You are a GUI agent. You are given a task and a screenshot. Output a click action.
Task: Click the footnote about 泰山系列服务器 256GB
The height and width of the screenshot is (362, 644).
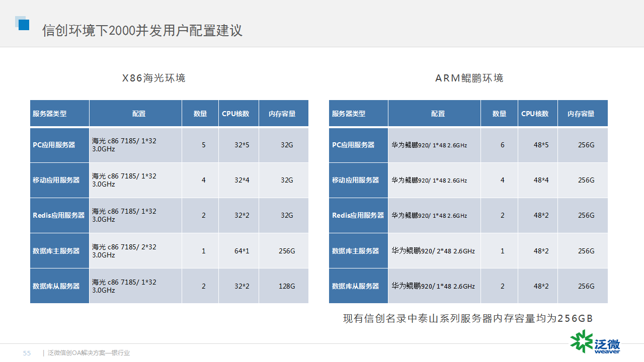[468, 318]
